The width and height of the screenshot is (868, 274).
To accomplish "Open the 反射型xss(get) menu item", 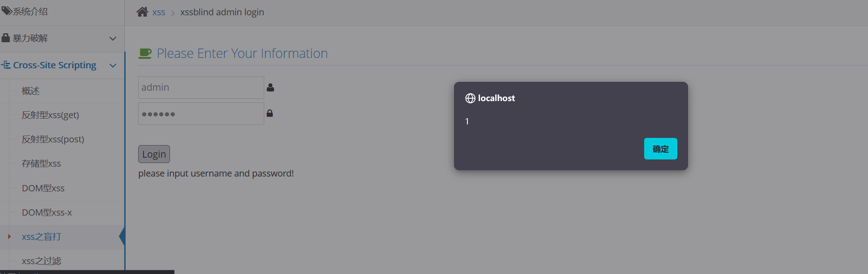I will coord(50,115).
